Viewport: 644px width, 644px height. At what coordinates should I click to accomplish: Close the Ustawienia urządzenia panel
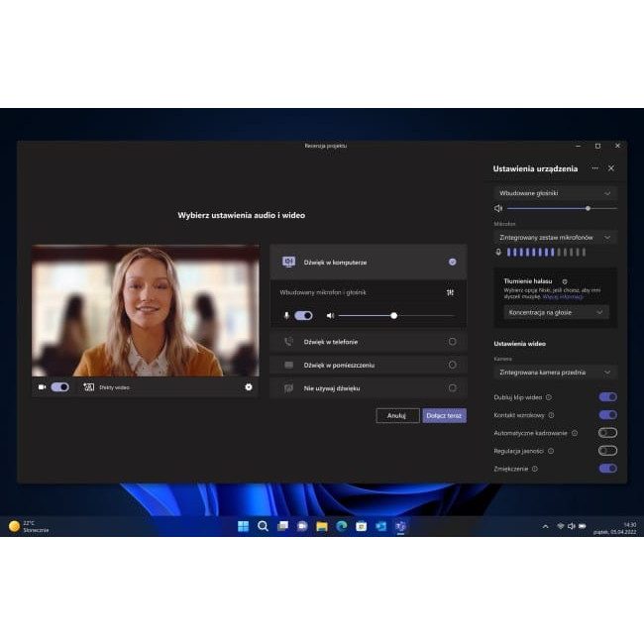[x=611, y=168]
